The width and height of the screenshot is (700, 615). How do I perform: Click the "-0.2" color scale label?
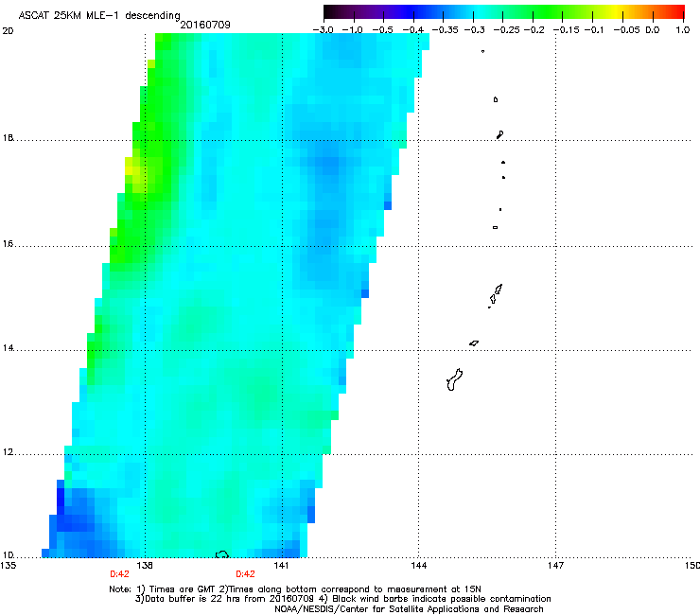534,30
